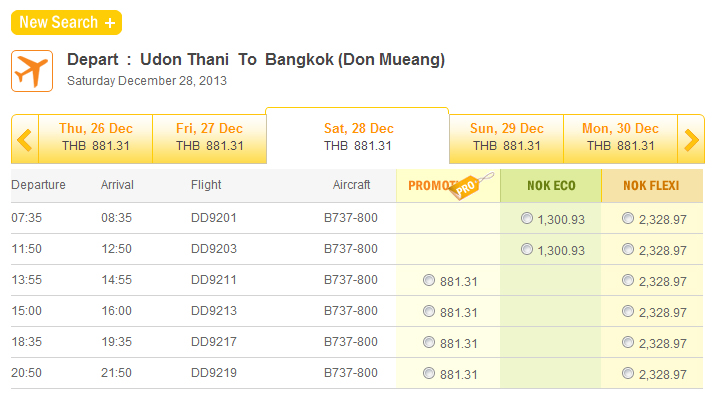Click the orange airplane icon
Image resolution: width=721 pixels, height=404 pixels.
tap(32, 69)
